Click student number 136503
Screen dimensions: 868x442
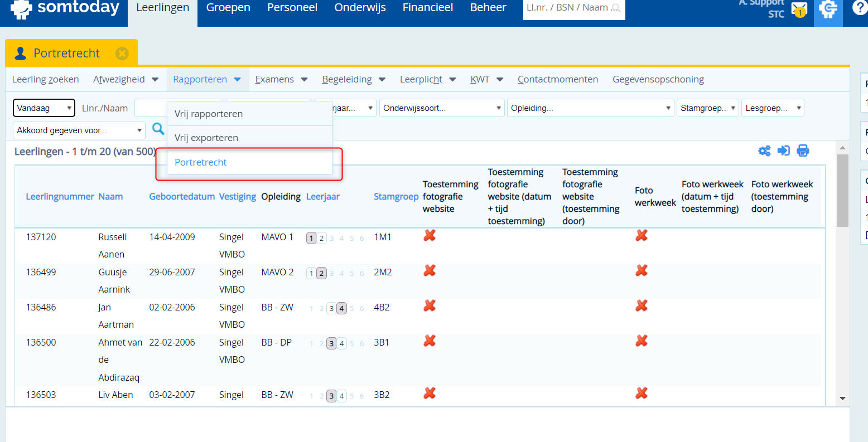[41, 395]
